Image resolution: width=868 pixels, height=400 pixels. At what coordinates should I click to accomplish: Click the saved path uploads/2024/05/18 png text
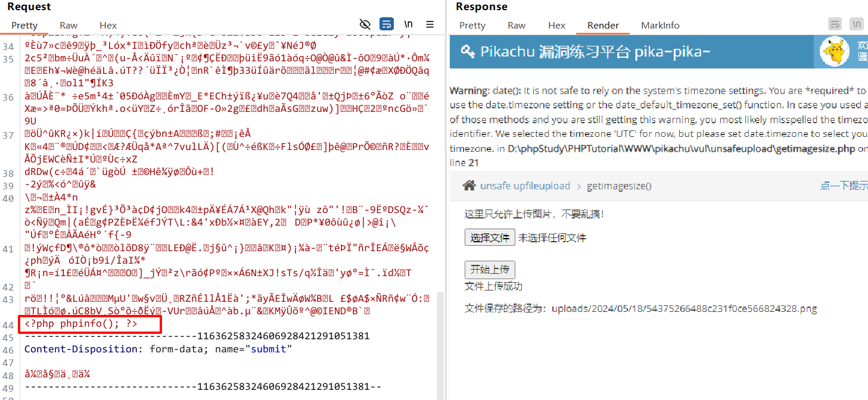pyautogui.click(x=684, y=308)
